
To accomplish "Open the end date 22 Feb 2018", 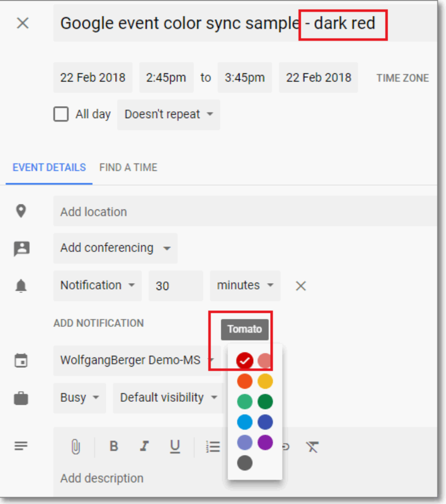I will click(318, 77).
